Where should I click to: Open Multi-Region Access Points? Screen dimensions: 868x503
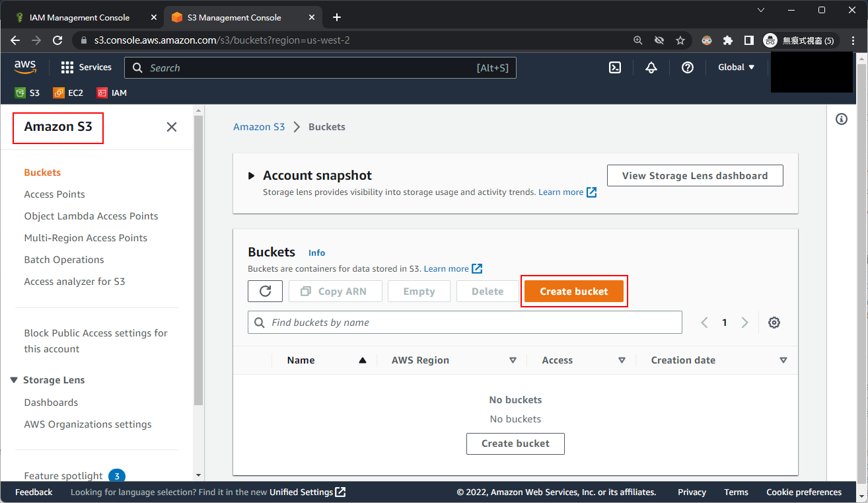[x=86, y=238]
